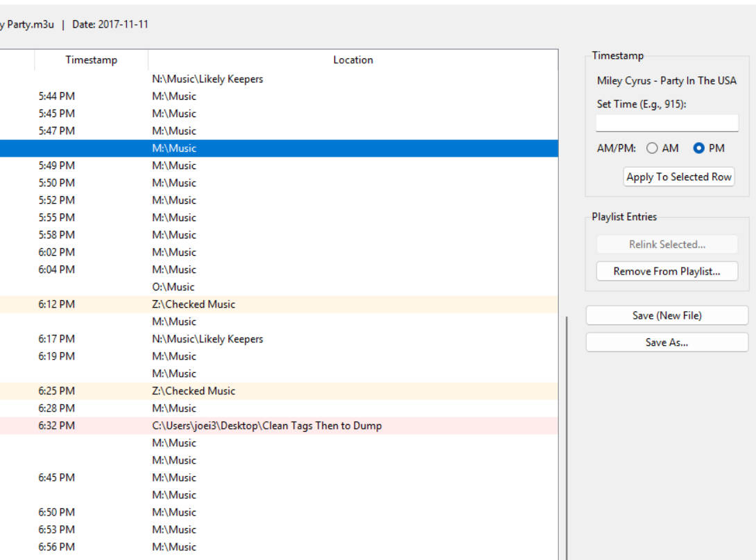Select the PM radio button
The height and width of the screenshot is (560, 756).
pyautogui.click(x=699, y=148)
